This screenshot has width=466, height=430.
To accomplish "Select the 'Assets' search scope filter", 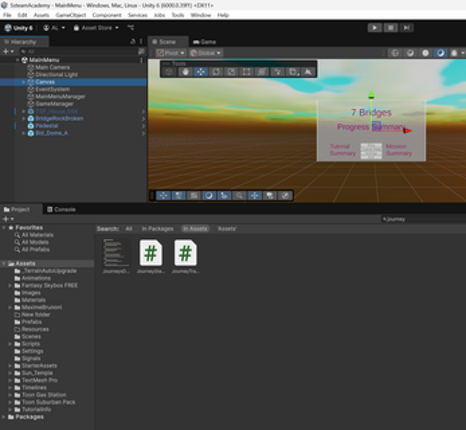I will click(x=227, y=229).
